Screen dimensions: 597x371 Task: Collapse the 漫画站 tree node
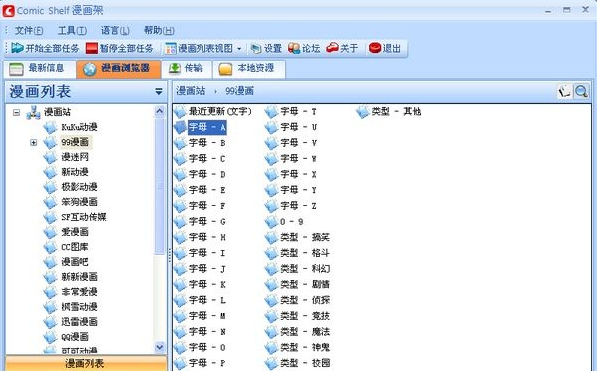[16, 112]
